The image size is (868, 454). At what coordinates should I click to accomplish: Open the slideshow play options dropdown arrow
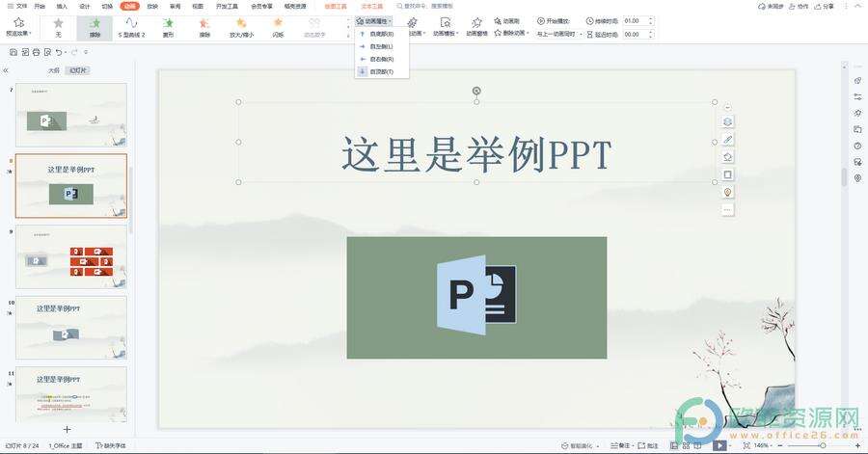click(730, 445)
